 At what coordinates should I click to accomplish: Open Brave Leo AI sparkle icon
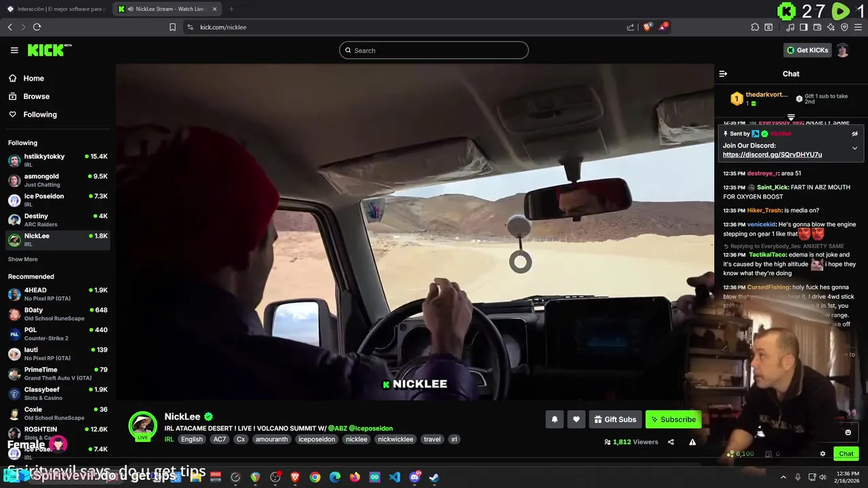(831, 27)
